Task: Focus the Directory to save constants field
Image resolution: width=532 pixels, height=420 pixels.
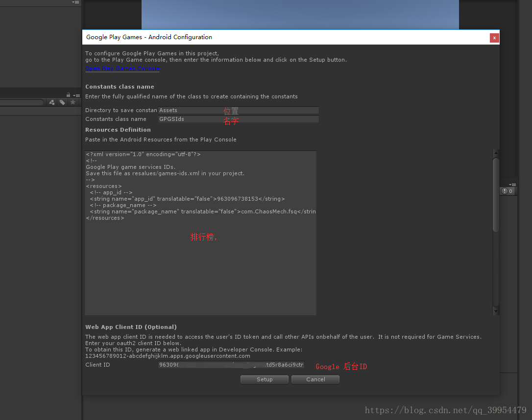Action: tap(238, 110)
